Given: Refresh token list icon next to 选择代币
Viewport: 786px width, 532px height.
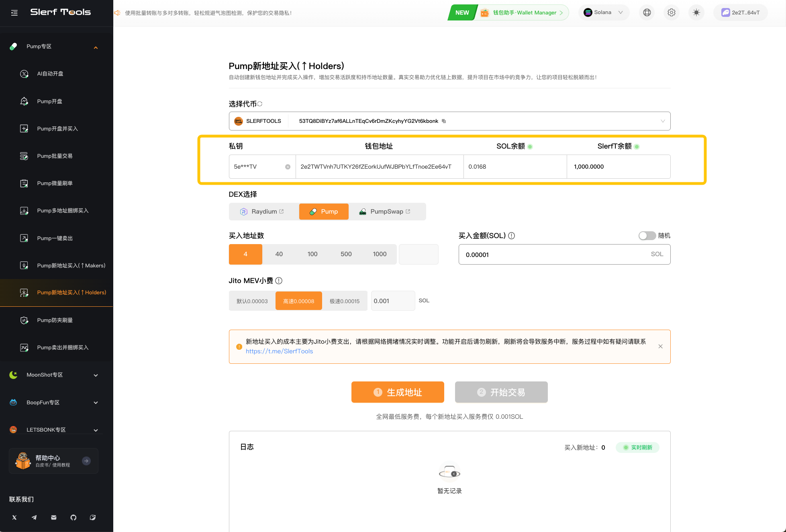Looking at the screenshot, I should click(x=260, y=104).
